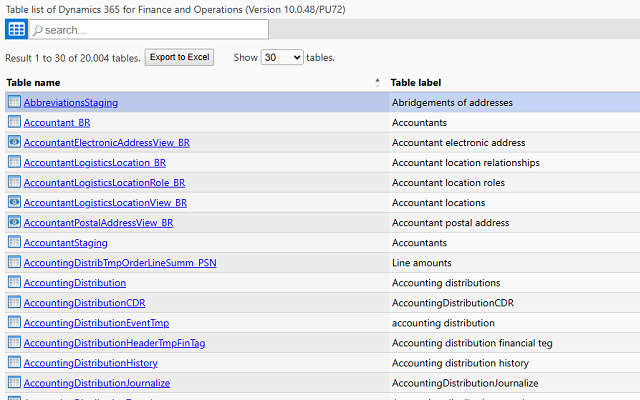Click the view icon next to AccountantLogisticsLocationView_BR

click(x=14, y=202)
